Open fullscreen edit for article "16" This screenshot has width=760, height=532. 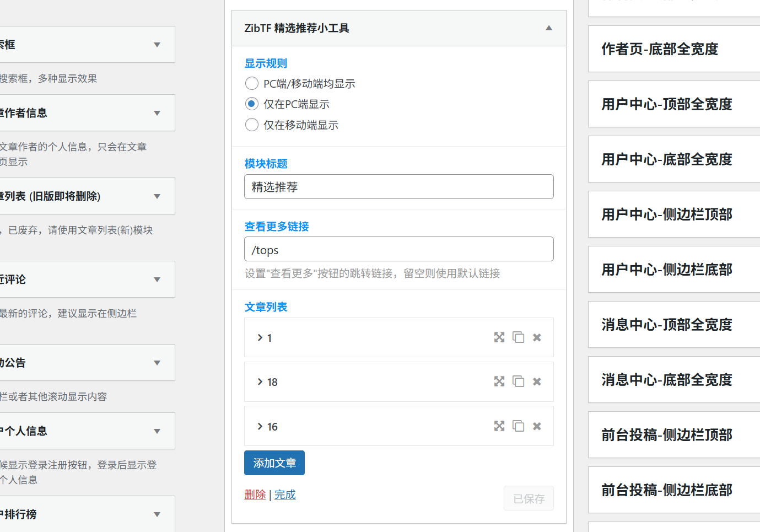[x=499, y=426]
